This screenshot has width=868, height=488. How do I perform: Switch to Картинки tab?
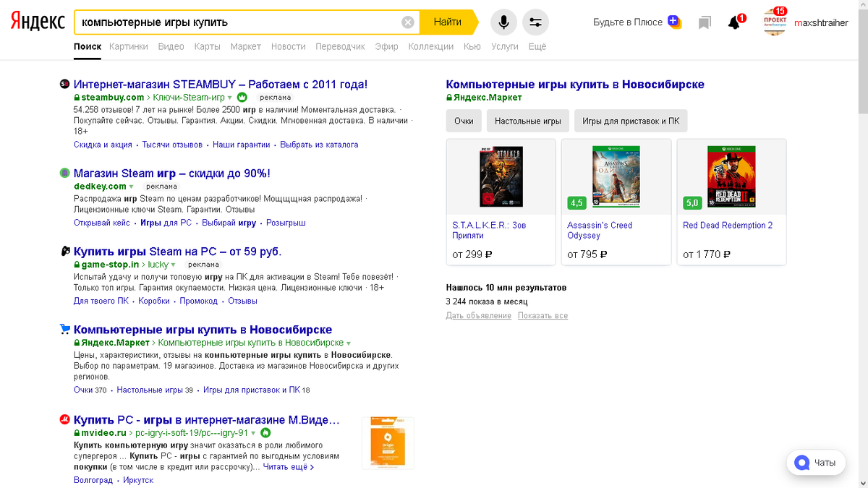tap(129, 46)
